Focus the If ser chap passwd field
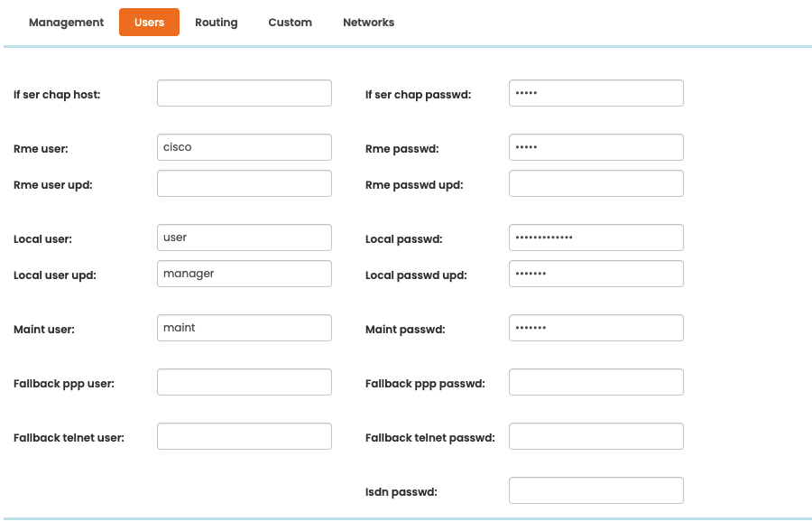This screenshot has width=812, height=531. pyautogui.click(x=596, y=93)
